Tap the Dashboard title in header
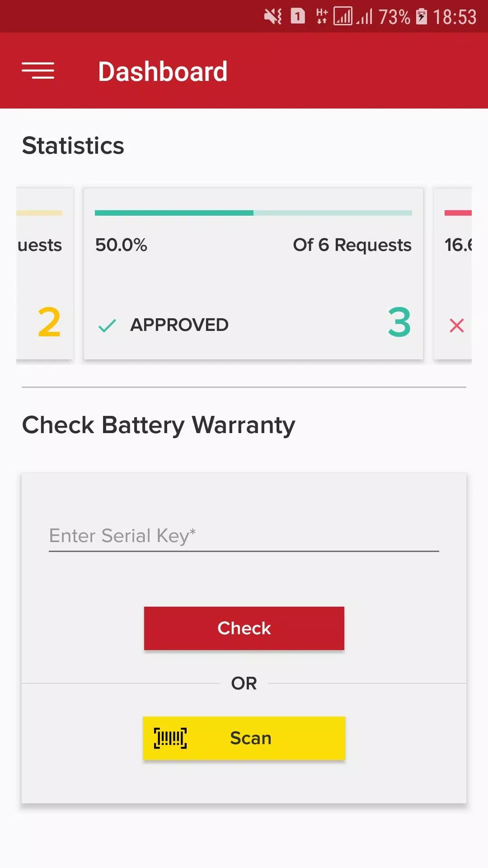The width and height of the screenshot is (488, 868). [x=163, y=71]
